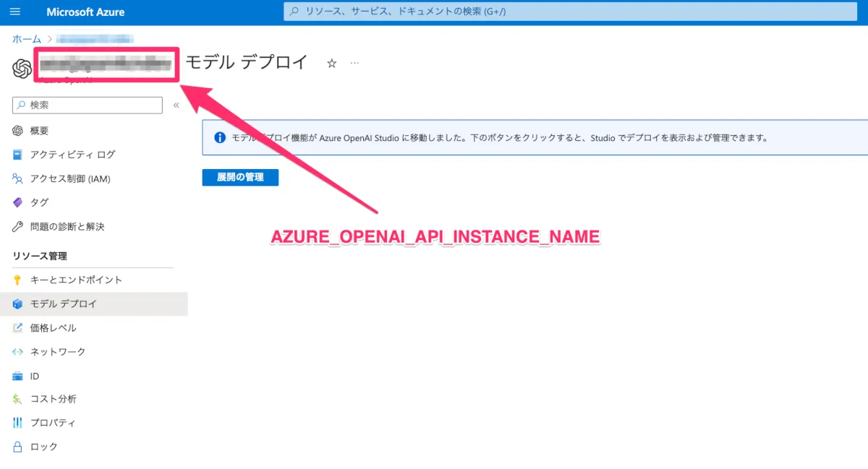Open ネットワーク in the sidebar
This screenshot has height=469, width=868.
(58, 352)
